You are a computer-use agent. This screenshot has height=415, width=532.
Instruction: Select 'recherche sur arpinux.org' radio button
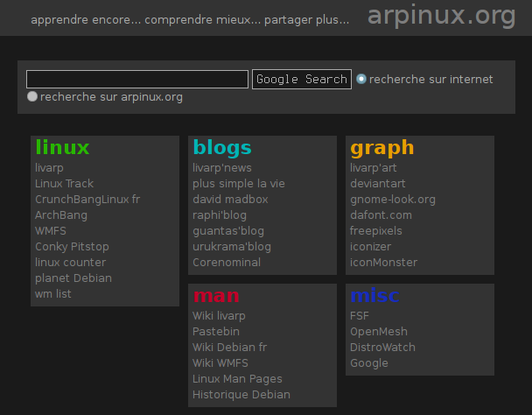click(x=32, y=97)
